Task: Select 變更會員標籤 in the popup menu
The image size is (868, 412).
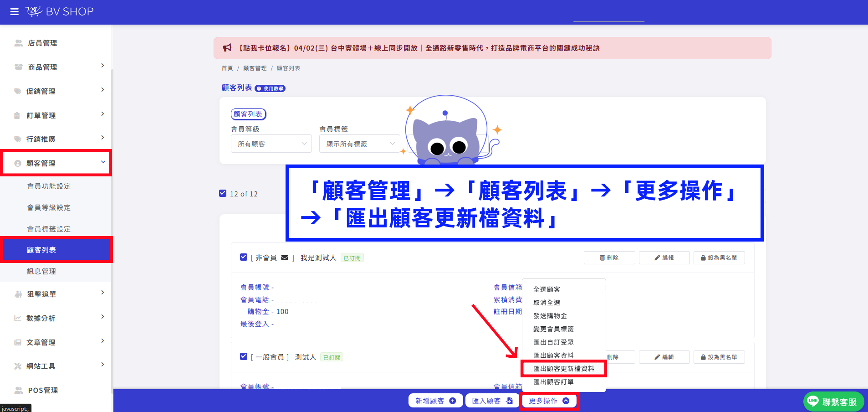Action: point(553,329)
